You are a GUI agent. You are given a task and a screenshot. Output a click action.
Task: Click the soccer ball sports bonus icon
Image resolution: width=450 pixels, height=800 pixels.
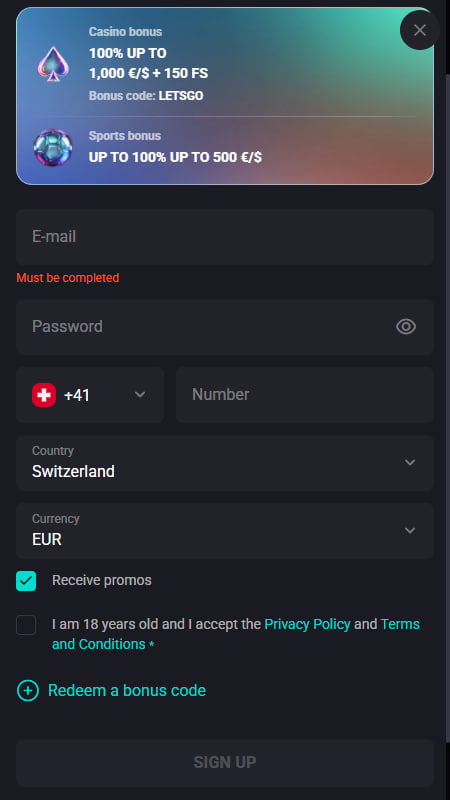(x=53, y=147)
